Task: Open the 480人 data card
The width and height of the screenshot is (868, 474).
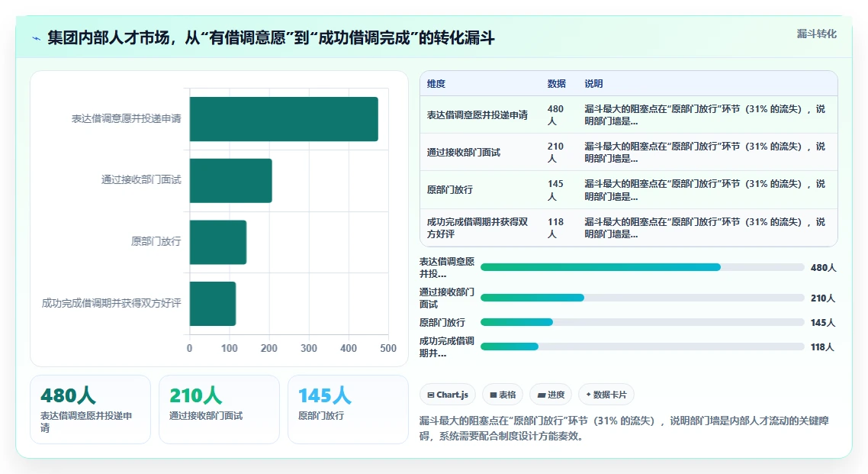Action: (90, 409)
